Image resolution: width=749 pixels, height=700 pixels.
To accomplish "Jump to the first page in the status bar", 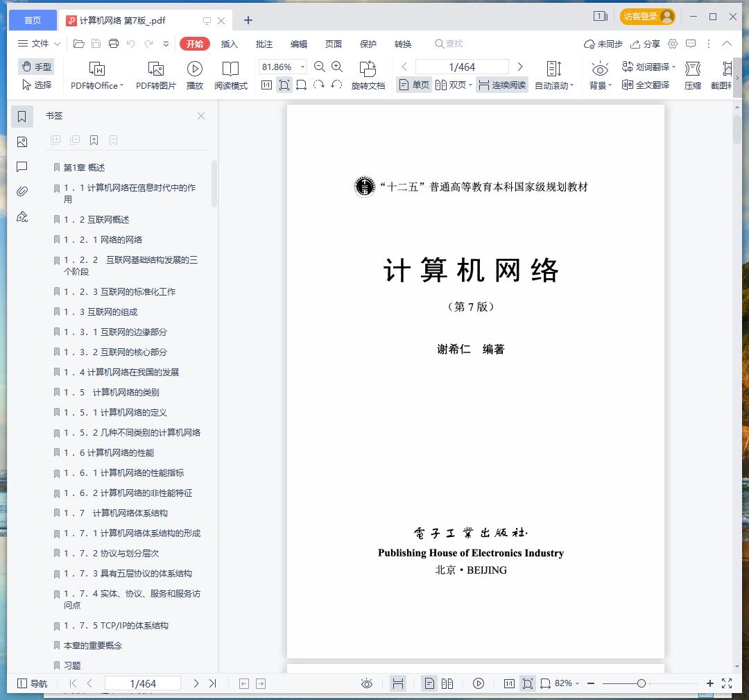I will (x=73, y=684).
